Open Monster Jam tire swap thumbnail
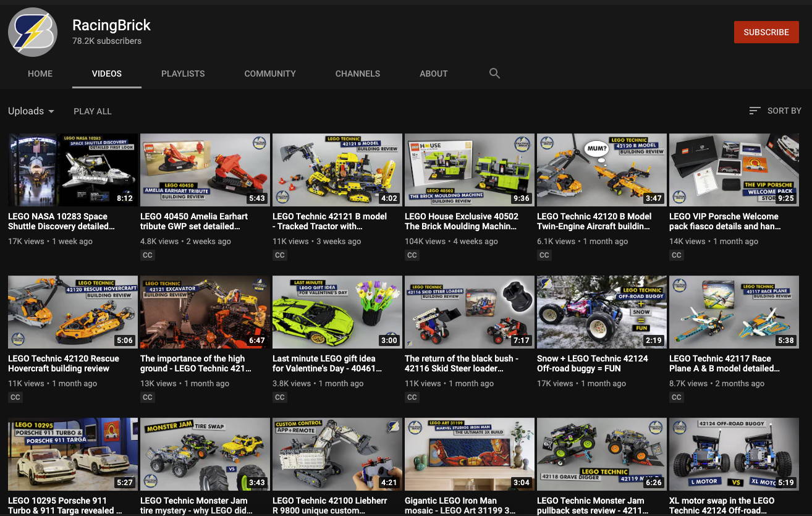 pos(205,454)
